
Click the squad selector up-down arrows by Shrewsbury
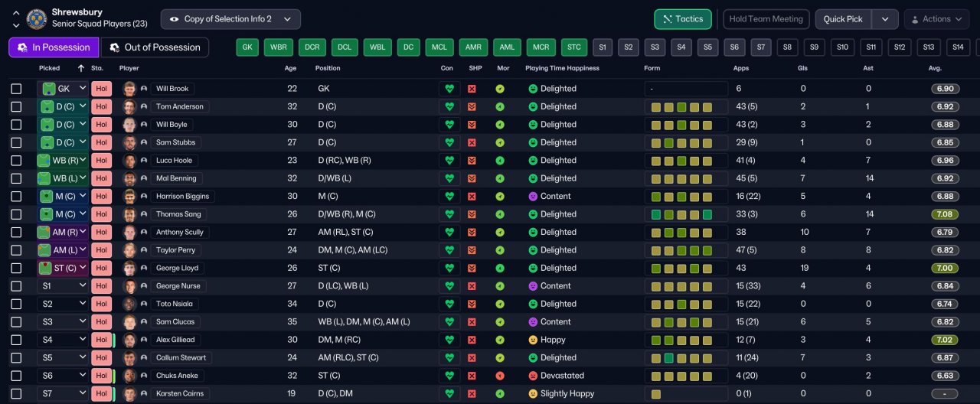(15, 18)
